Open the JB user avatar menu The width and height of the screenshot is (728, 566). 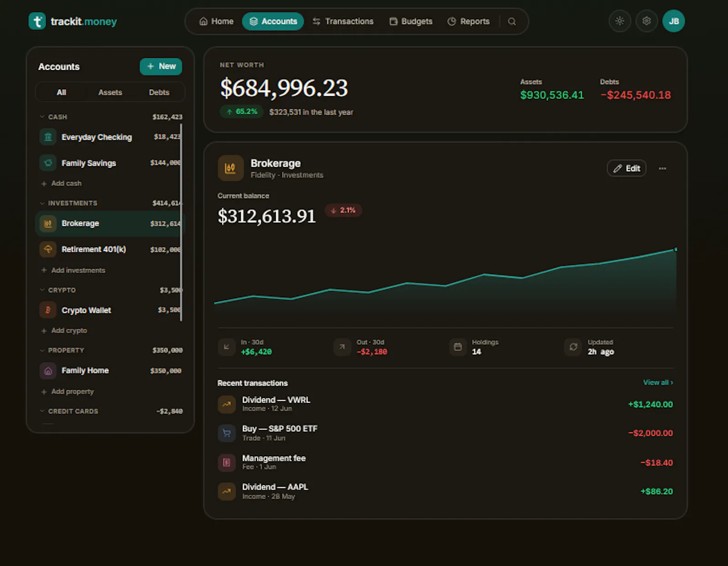click(x=674, y=21)
